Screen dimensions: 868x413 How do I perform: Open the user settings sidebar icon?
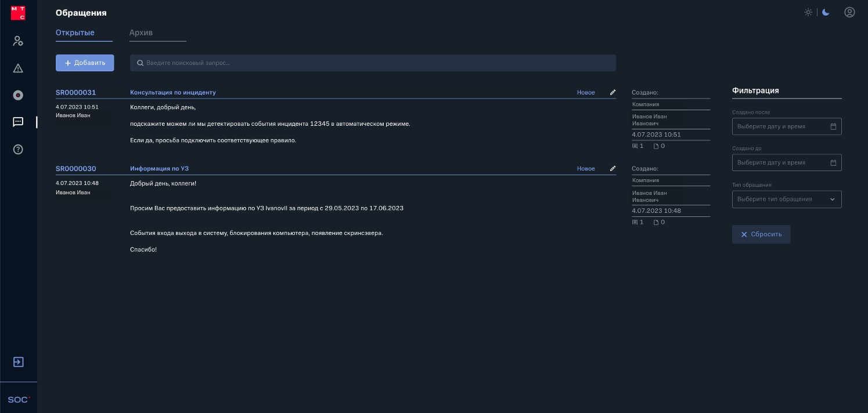(x=18, y=41)
